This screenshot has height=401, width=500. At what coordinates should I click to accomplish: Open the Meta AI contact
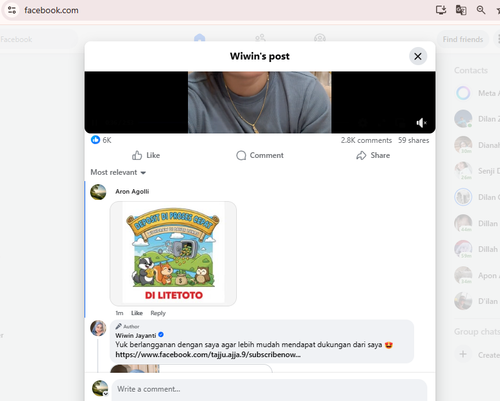point(477,93)
